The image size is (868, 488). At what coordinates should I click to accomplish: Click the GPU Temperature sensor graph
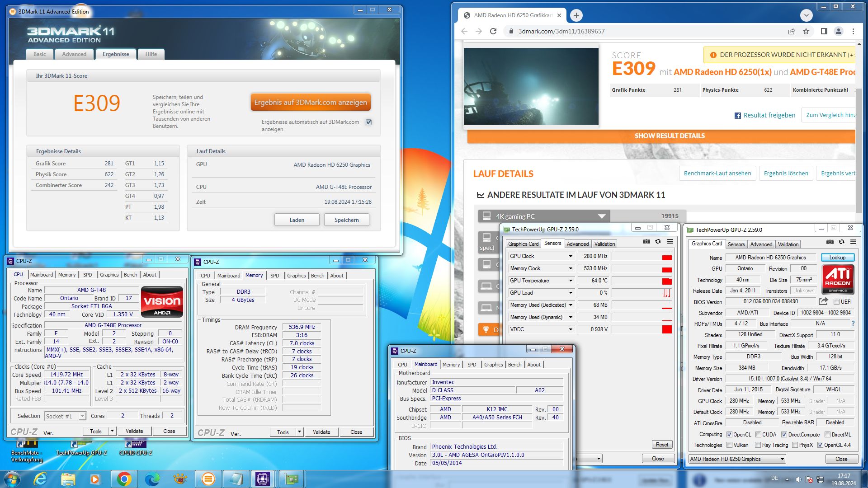click(642, 281)
